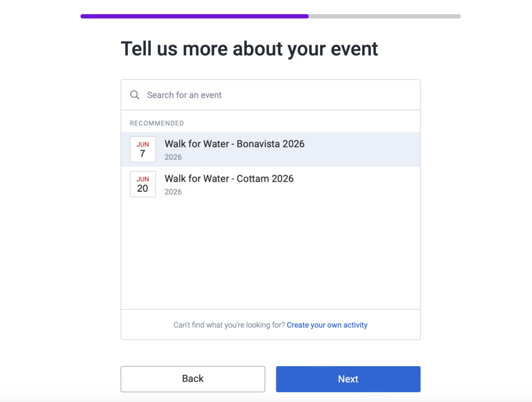Click the number 7 on Bonavista date badge
The width and height of the screenshot is (532, 402).
point(143,154)
